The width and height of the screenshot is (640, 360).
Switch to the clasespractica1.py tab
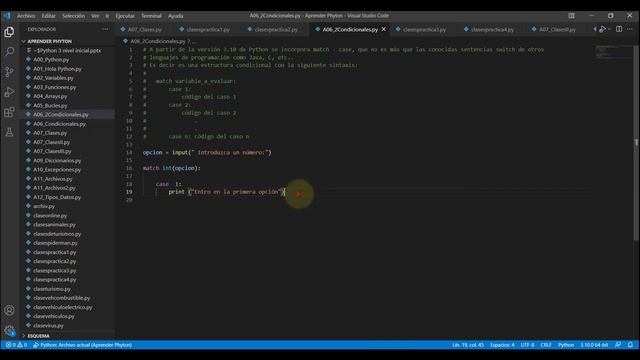pos(208,29)
